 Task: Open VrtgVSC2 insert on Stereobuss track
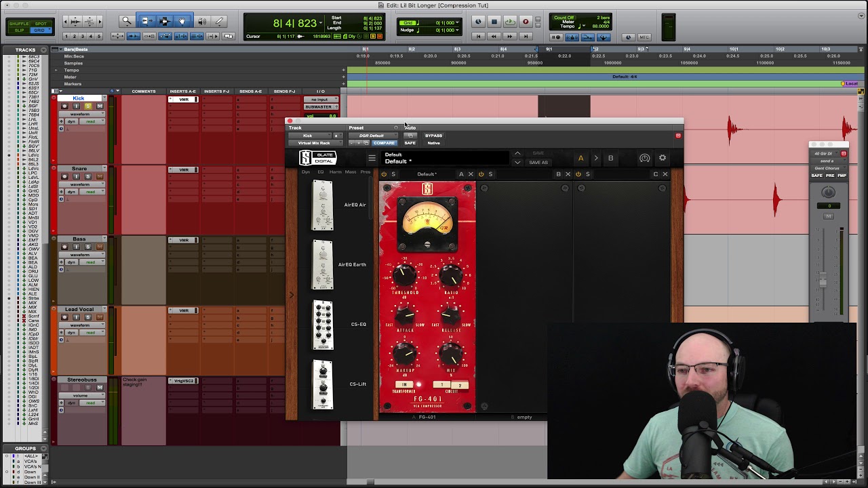(183, 381)
